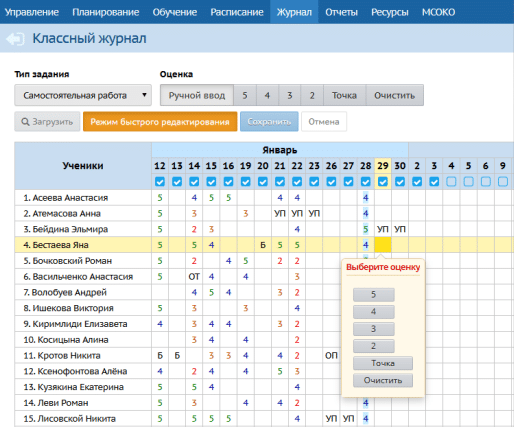514x427 pixels.
Task: Click Очистить in the Оценка bar
Action: [395, 95]
